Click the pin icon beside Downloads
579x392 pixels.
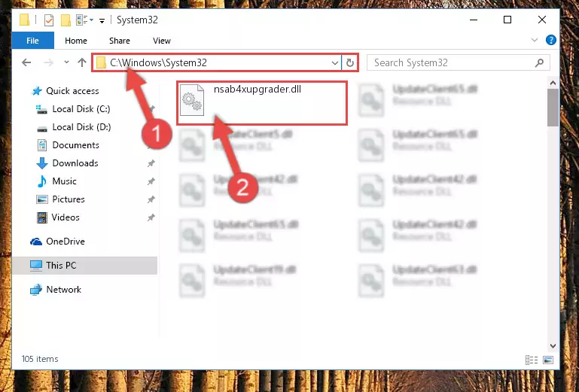tap(151, 163)
